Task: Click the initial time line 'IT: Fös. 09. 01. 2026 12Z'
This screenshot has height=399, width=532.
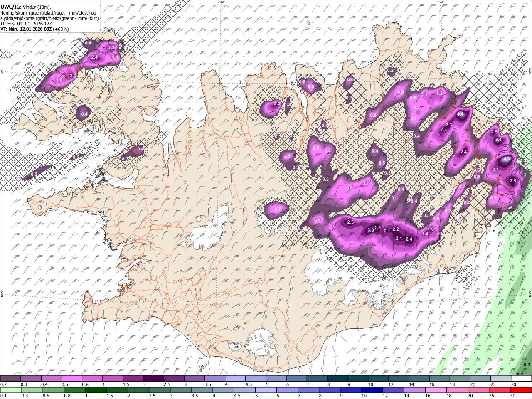Action: [x=26, y=24]
